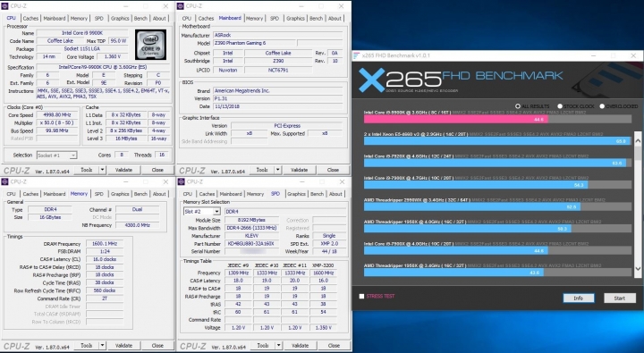Switch to SPD tab in Memory window
Screen dimensions: 644x353
coord(99,194)
